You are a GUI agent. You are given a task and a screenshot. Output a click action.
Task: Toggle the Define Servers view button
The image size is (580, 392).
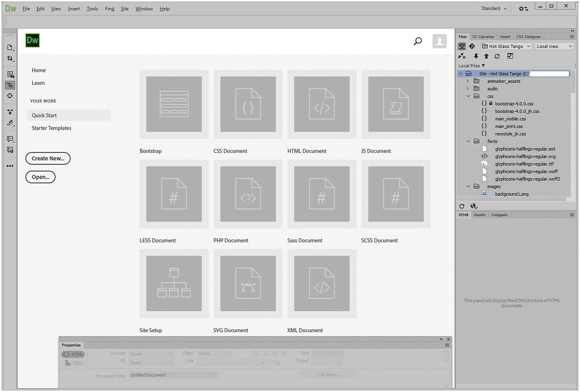point(462,46)
